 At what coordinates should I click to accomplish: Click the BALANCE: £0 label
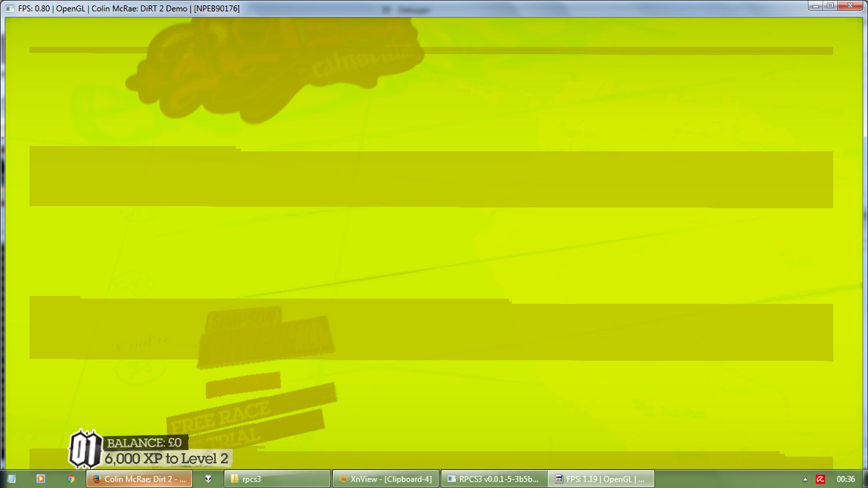(x=145, y=442)
